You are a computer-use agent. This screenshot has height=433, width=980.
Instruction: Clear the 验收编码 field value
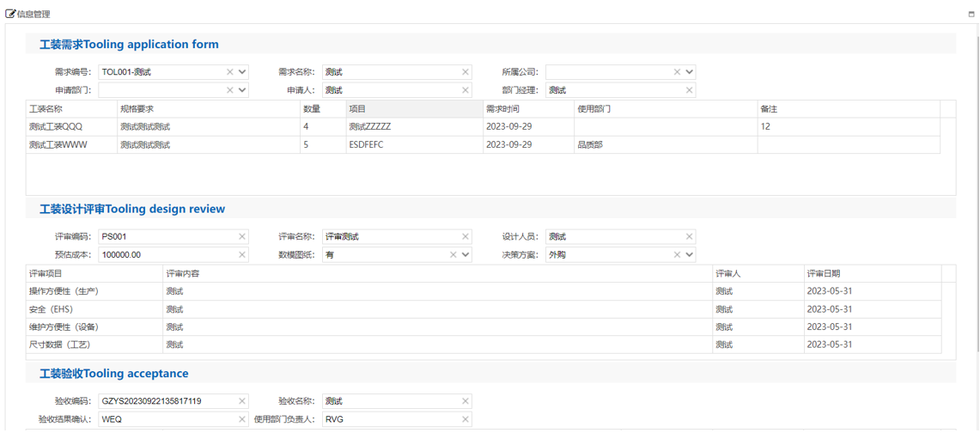[242, 401]
